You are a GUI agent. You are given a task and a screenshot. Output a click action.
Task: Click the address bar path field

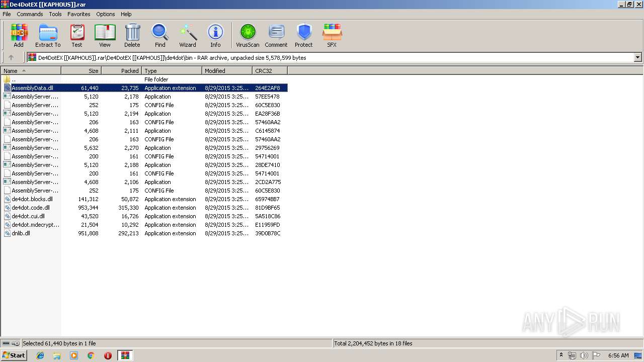(x=335, y=57)
